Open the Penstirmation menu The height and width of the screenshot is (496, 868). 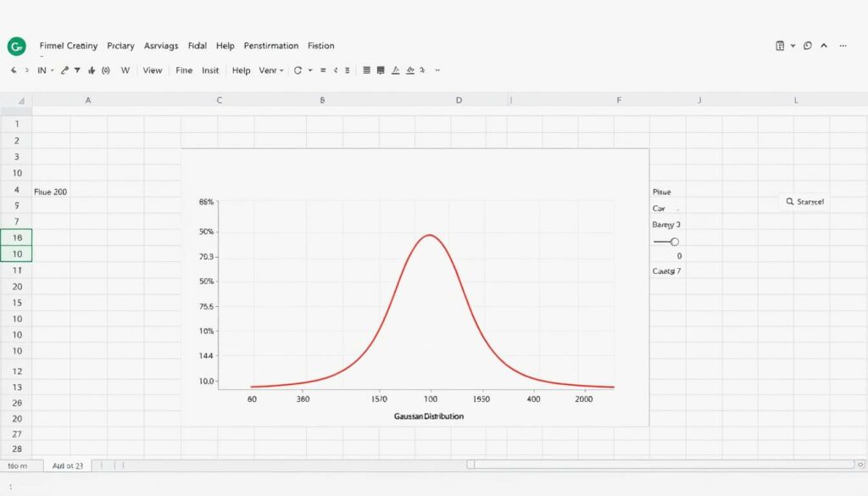(271, 46)
